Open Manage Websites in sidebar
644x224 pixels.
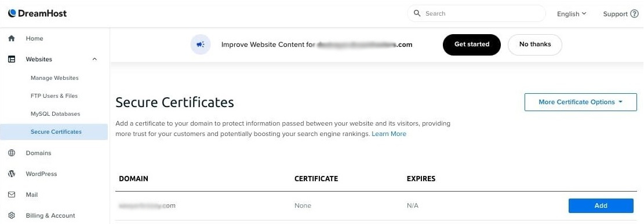point(54,78)
